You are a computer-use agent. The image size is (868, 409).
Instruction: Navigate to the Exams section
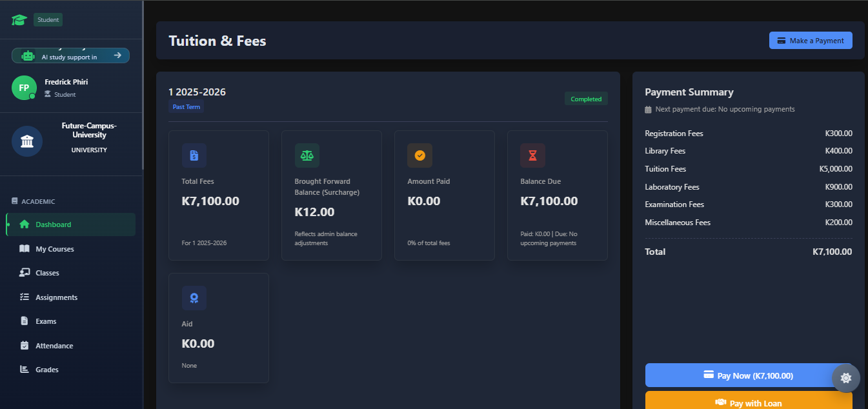46,321
